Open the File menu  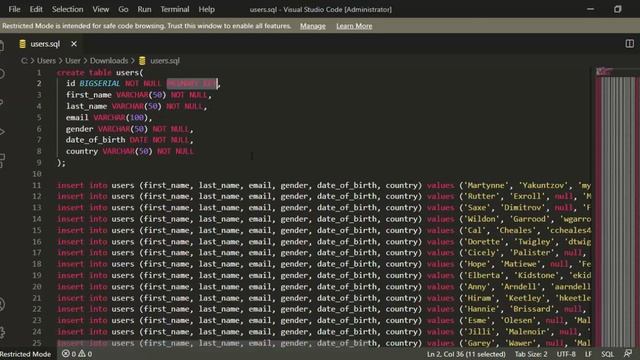click(14, 9)
